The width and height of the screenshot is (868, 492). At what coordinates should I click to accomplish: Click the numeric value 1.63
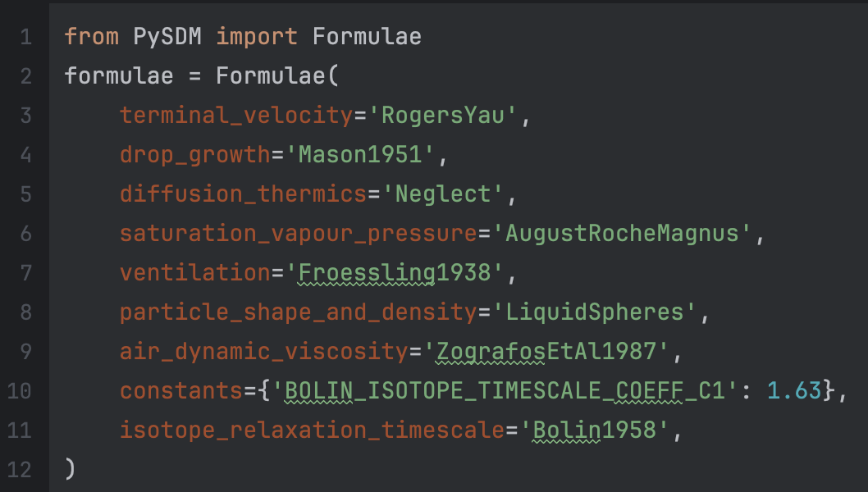point(794,391)
